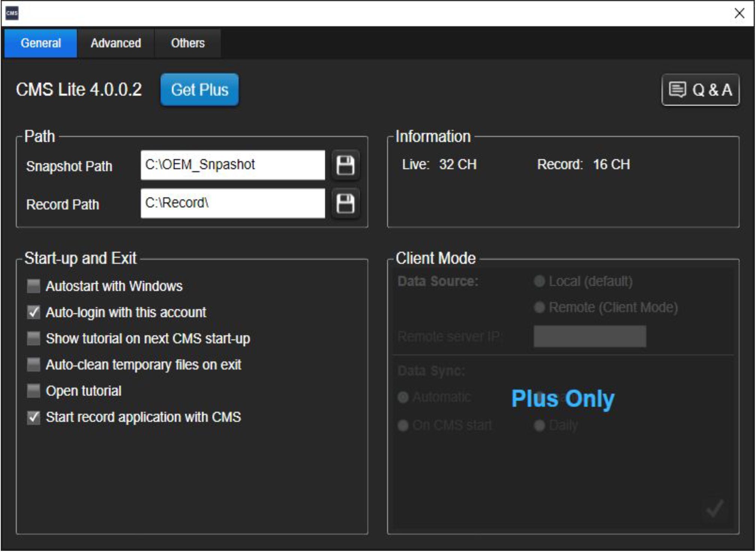Close the settings window
756x552 pixels.
click(739, 13)
